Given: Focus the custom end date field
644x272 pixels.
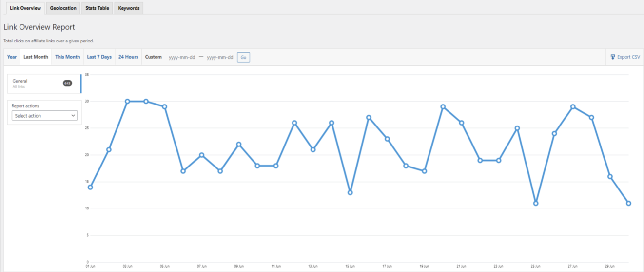Looking at the screenshot, I should 220,57.
